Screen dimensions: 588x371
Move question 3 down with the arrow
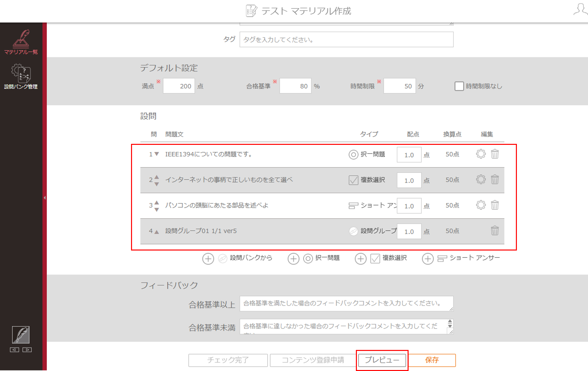pyautogui.click(x=157, y=210)
